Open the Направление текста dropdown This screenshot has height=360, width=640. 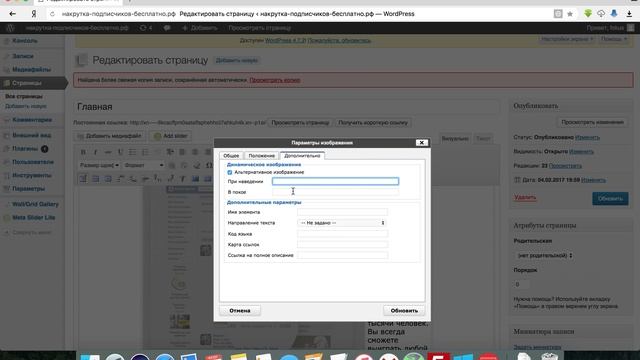point(342,223)
